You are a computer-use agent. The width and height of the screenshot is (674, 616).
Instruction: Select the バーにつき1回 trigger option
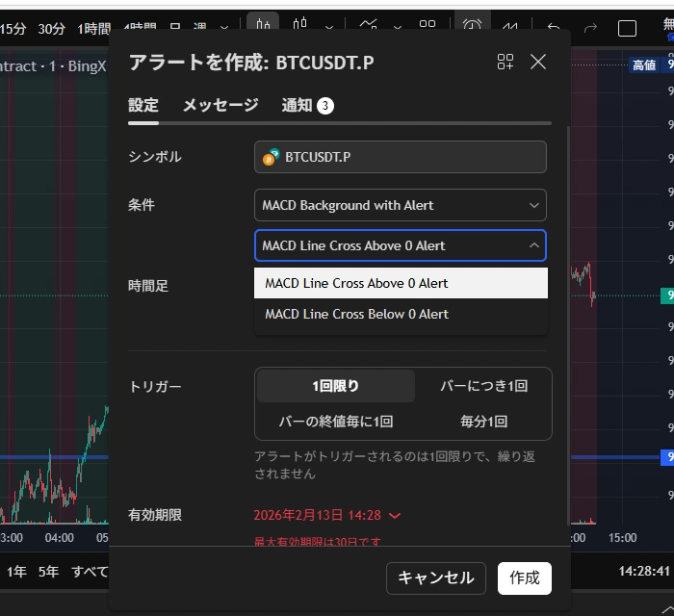(483, 386)
